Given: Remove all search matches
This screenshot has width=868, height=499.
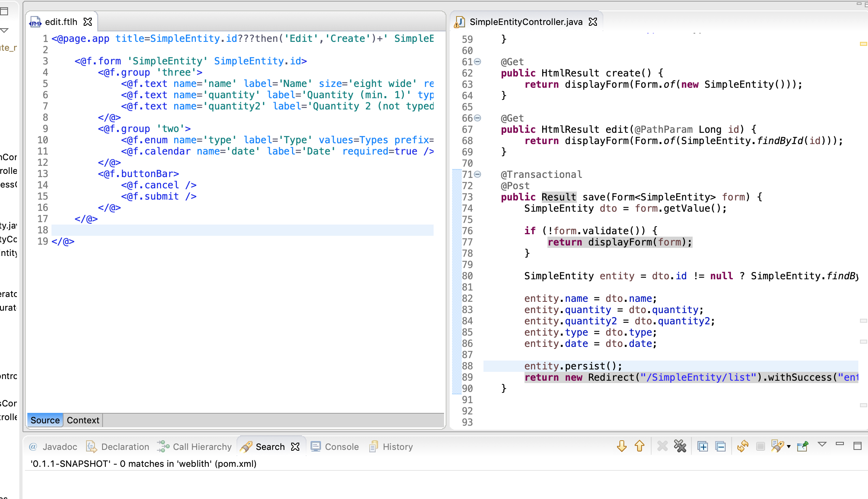Looking at the screenshot, I should [680, 446].
